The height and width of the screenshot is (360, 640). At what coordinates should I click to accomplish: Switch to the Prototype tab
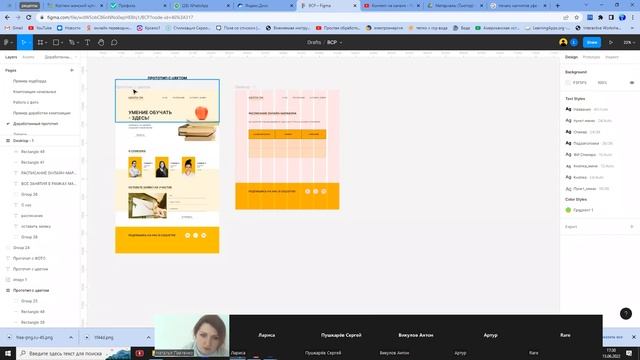[591, 57]
